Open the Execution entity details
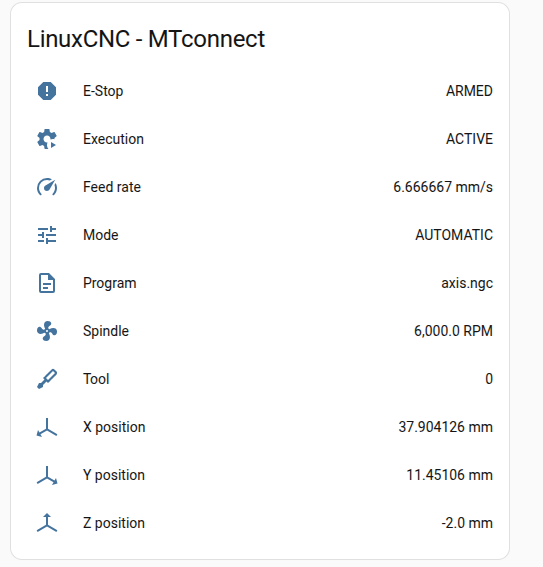The width and height of the screenshot is (543, 567). [114, 139]
